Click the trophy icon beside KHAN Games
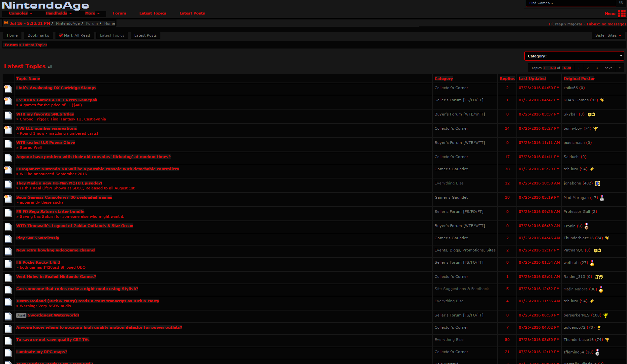Screen dimensions: 627x364 click(x=602, y=100)
